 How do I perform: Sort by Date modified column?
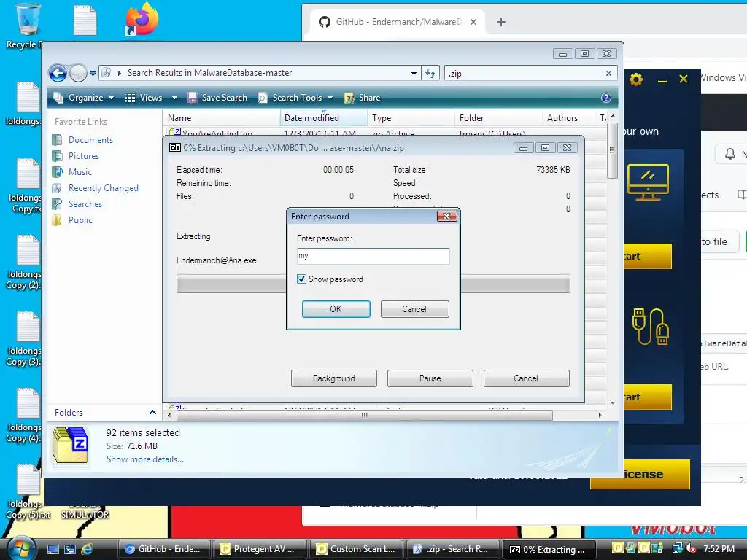324,117
